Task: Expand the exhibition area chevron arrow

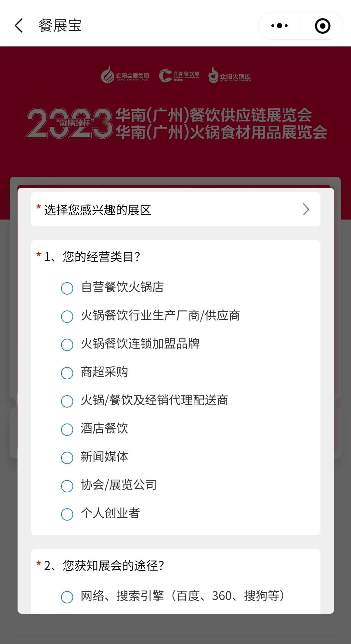Action: point(306,209)
